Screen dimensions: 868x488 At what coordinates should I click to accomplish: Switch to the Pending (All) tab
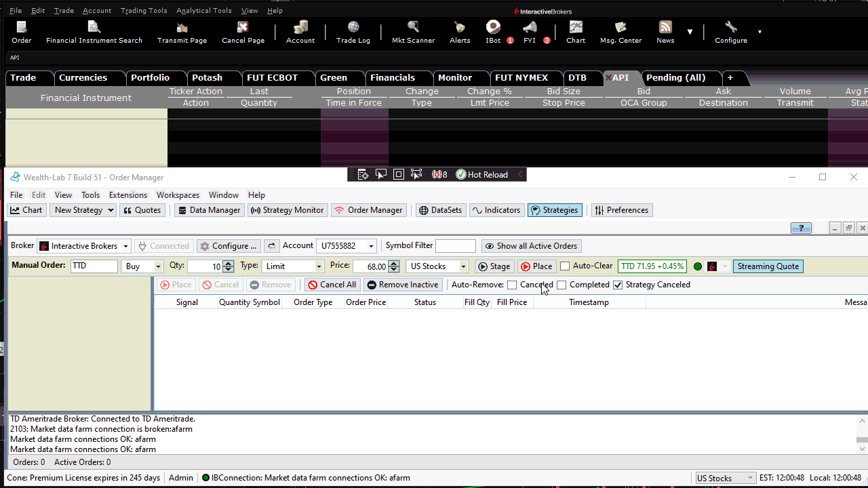pos(675,78)
